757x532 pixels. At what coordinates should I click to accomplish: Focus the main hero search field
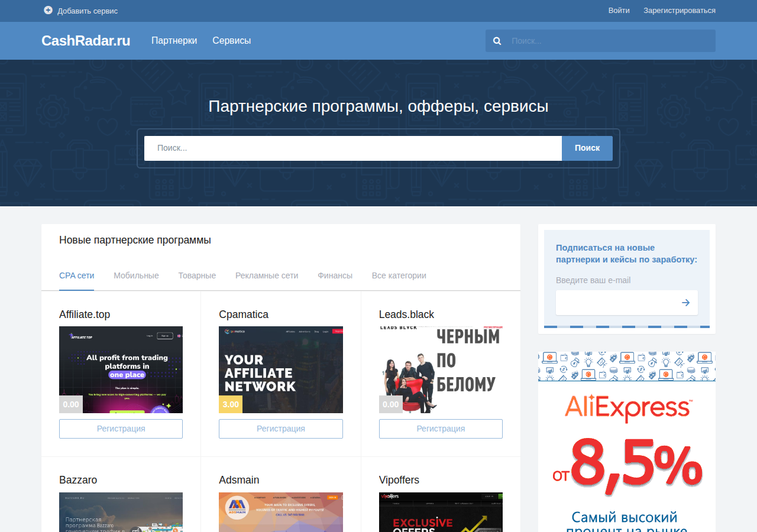(x=353, y=148)
